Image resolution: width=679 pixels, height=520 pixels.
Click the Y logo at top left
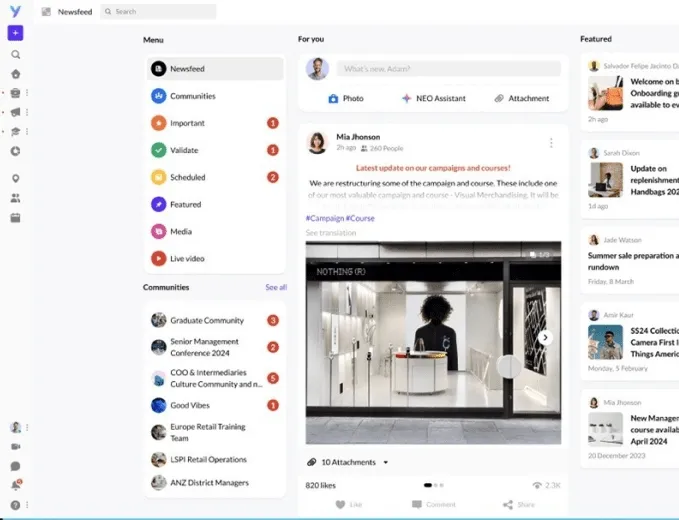[16, 11]
